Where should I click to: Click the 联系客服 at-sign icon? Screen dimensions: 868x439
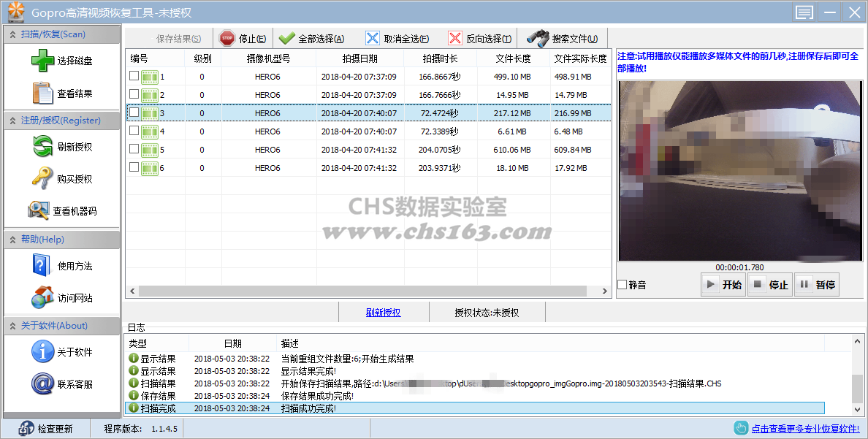tap(42, 383)
